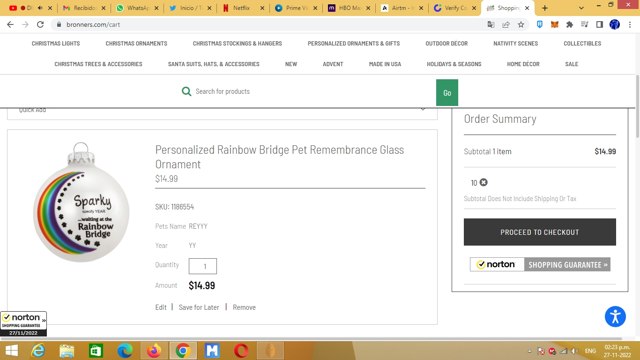
Task: Open the Windows Start menu
Action: click(x=11, y=351)
